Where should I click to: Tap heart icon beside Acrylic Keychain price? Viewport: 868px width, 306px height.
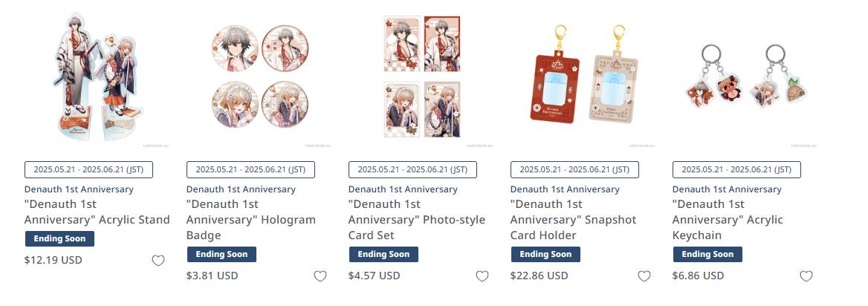tap(806, 276)
